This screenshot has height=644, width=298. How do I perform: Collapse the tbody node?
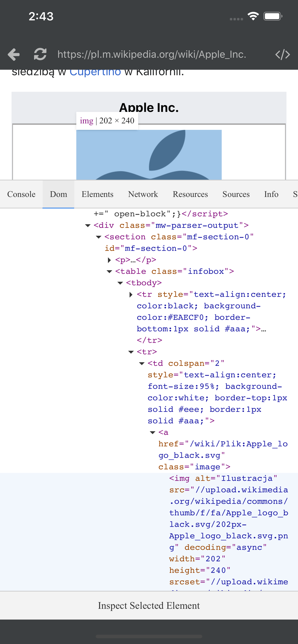coord(120,283)
